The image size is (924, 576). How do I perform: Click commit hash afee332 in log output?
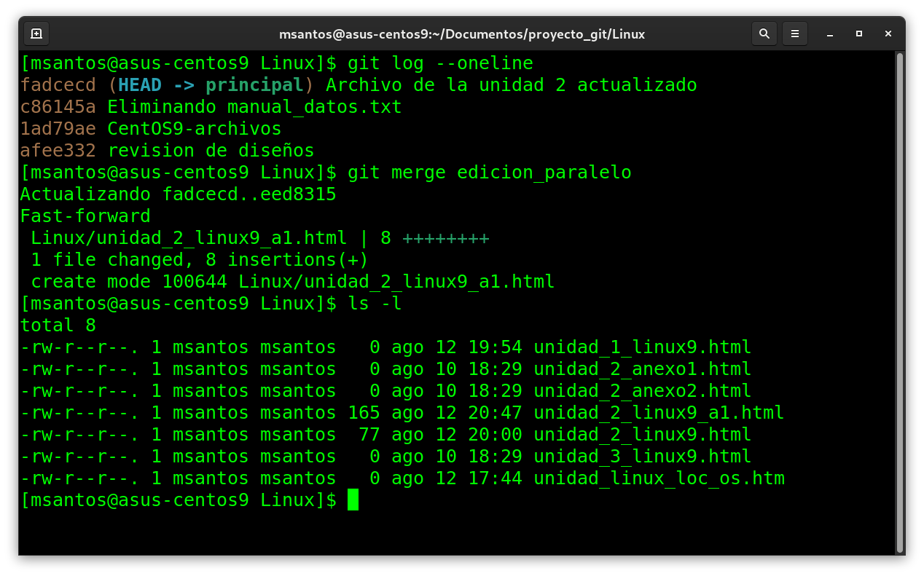(58, 151)
